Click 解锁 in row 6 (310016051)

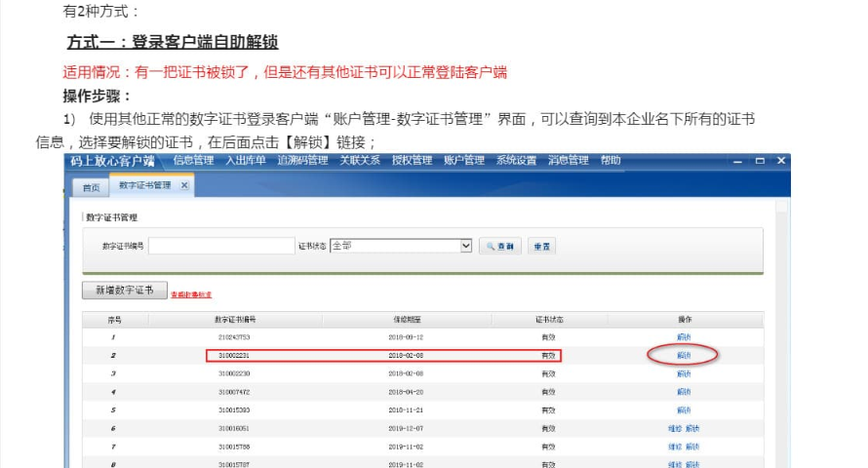pyautogui.click(x=692, y=428)
